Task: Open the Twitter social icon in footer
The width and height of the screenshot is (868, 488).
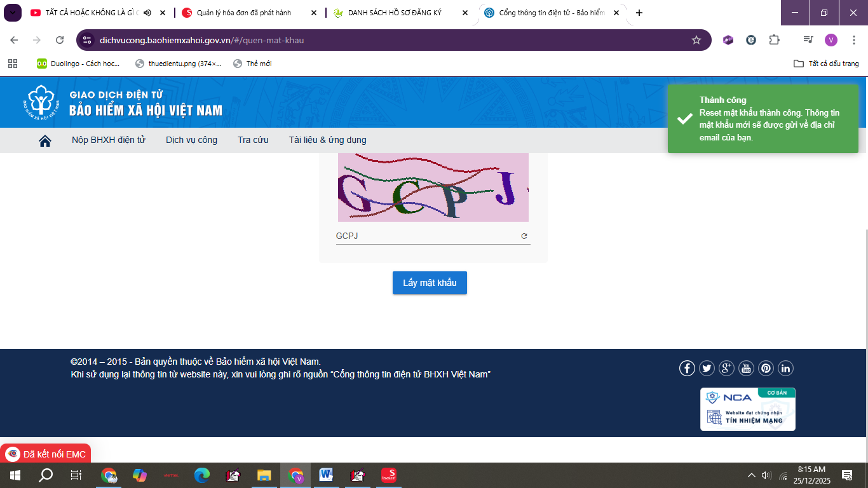Action: (x=707, y=368)
